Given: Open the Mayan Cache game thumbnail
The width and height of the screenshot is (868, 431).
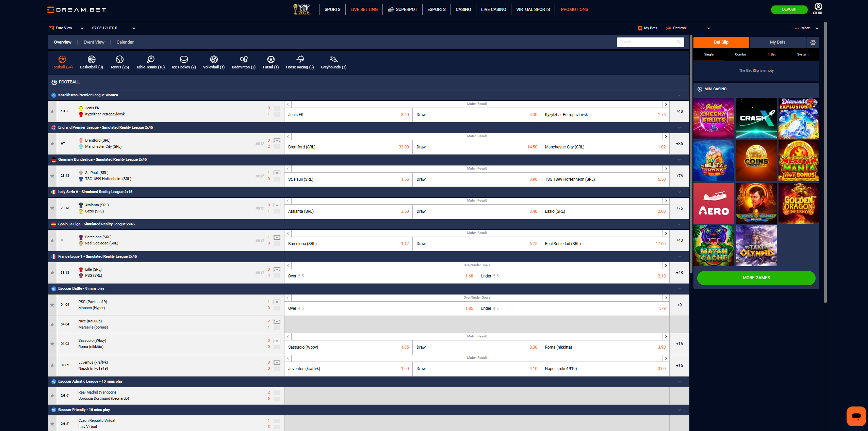Looking at the screenshot, I should 714,246.
